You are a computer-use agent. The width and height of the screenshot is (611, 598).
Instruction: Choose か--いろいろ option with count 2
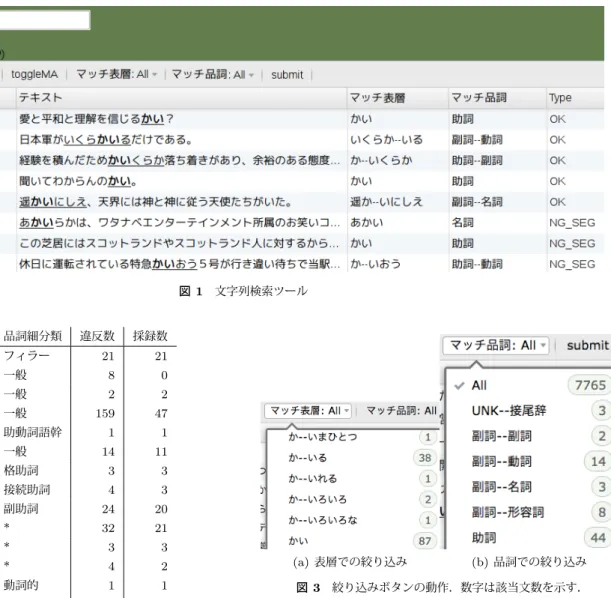353,499
